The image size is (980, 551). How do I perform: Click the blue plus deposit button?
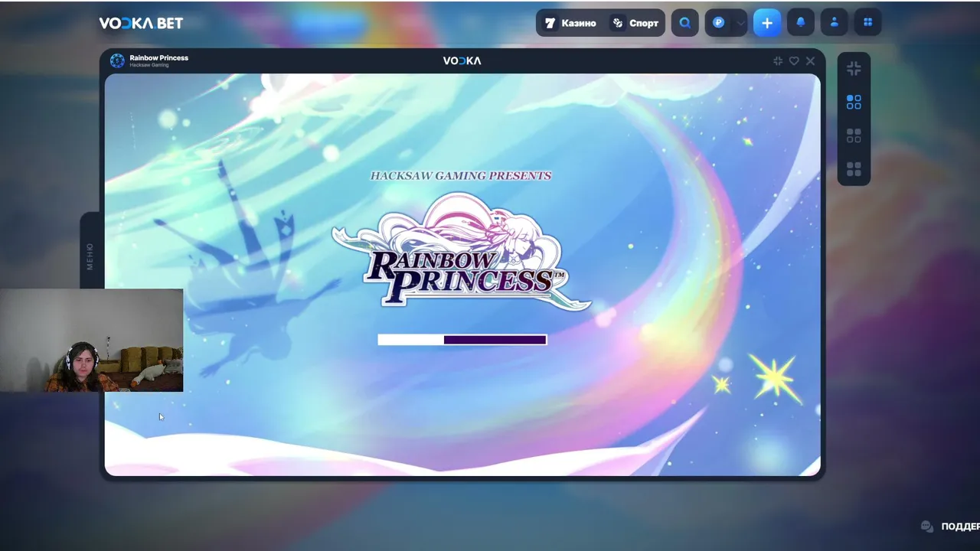click(x=767, y=23)
